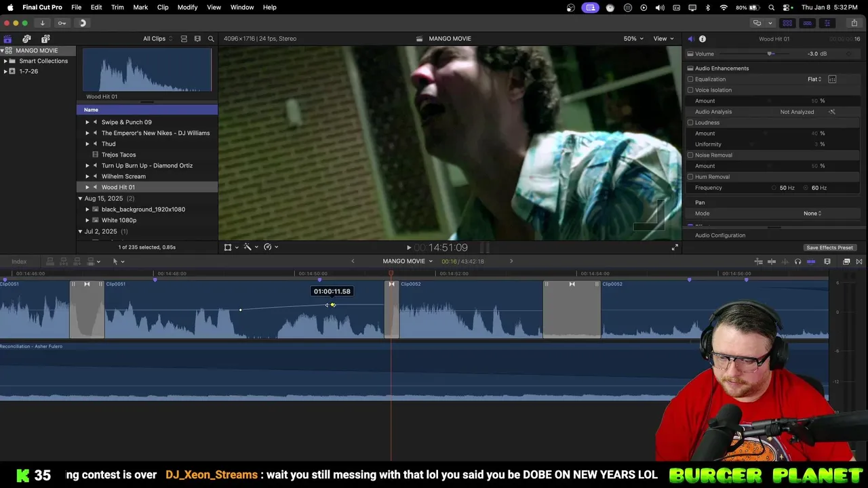Go forward in timeline history arrow
Image resolution: width=868 pixels, height=488 pixels.
pyautogui.click(x=511, y=262)
